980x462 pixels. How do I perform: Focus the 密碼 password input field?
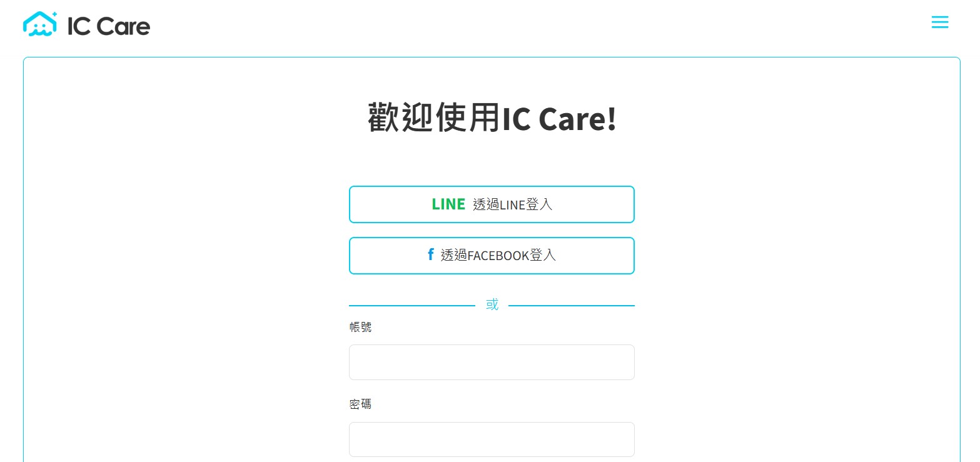click(x=492, y=439)
